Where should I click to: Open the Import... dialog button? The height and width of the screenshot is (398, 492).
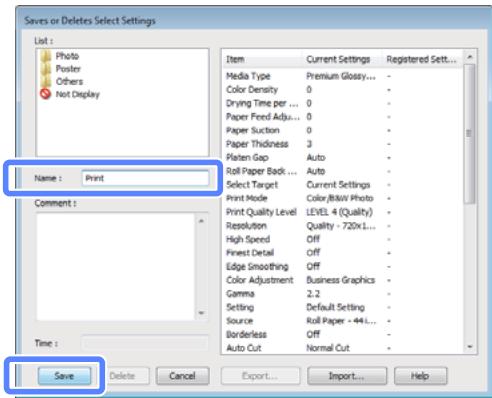point(347,376)
